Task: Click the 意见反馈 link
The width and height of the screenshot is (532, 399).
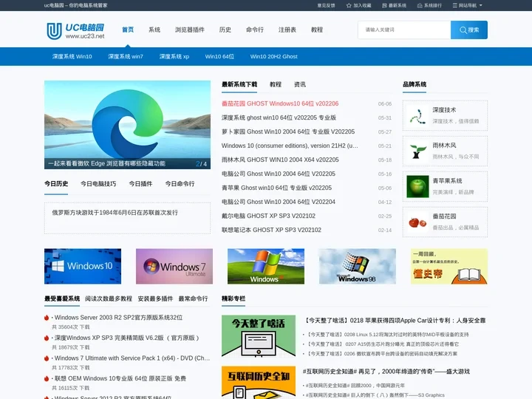Action: pyautogui.click(x=326, y=5)
